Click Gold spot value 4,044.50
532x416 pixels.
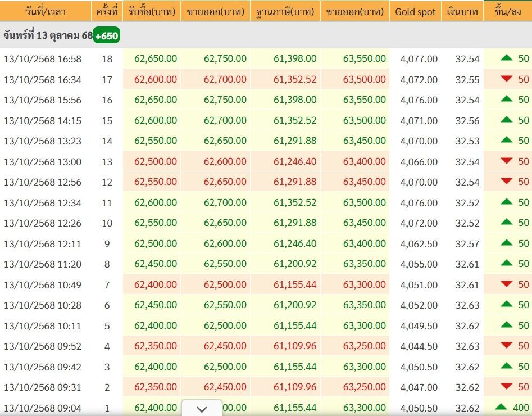coord(419,346)
